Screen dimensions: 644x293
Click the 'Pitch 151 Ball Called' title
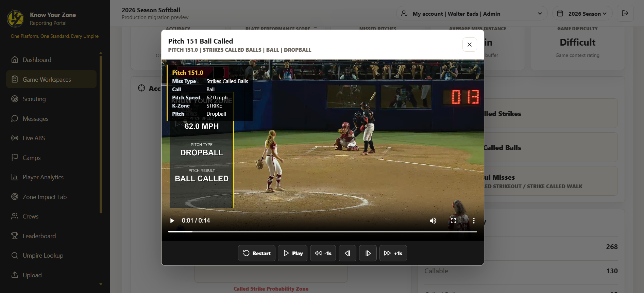click(201, 41)
